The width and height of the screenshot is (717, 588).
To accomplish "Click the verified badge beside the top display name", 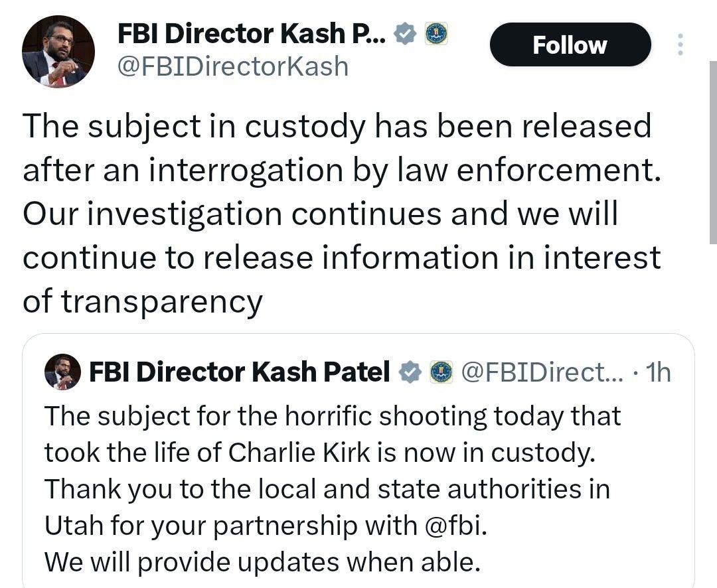I will [404, 33].
